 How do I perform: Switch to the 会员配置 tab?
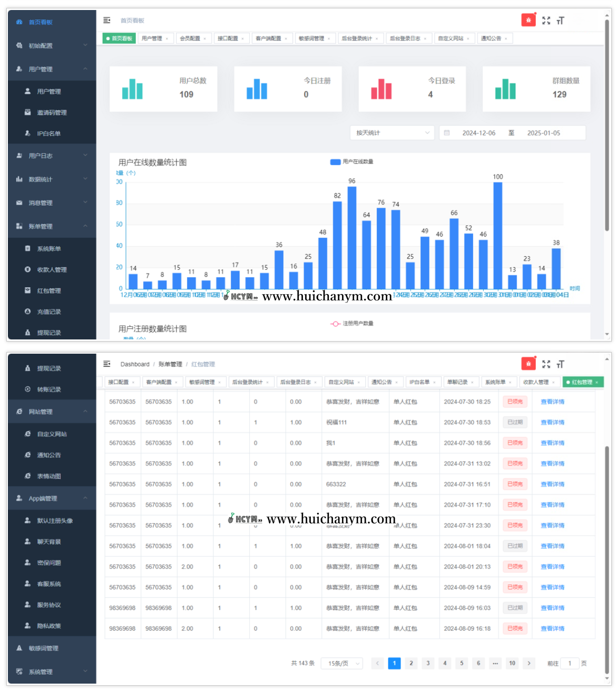pyautogui.click(x=190, y=38)
